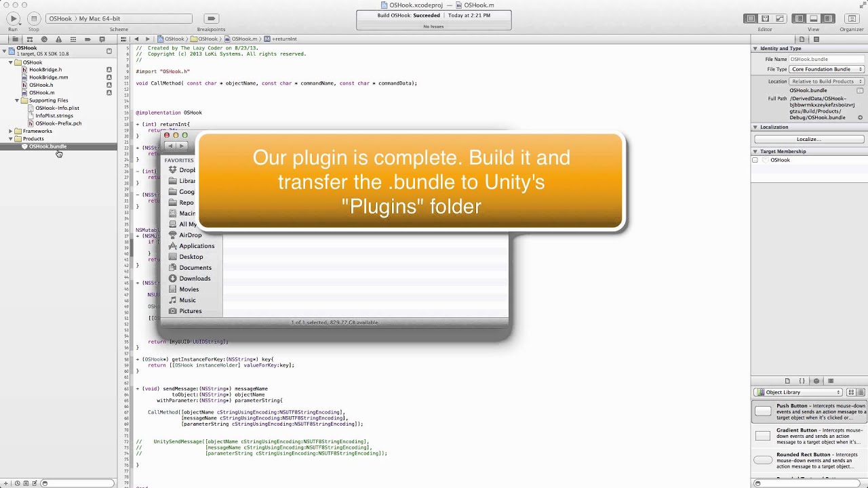Toggle the Breakpoints button

[211, 19]
